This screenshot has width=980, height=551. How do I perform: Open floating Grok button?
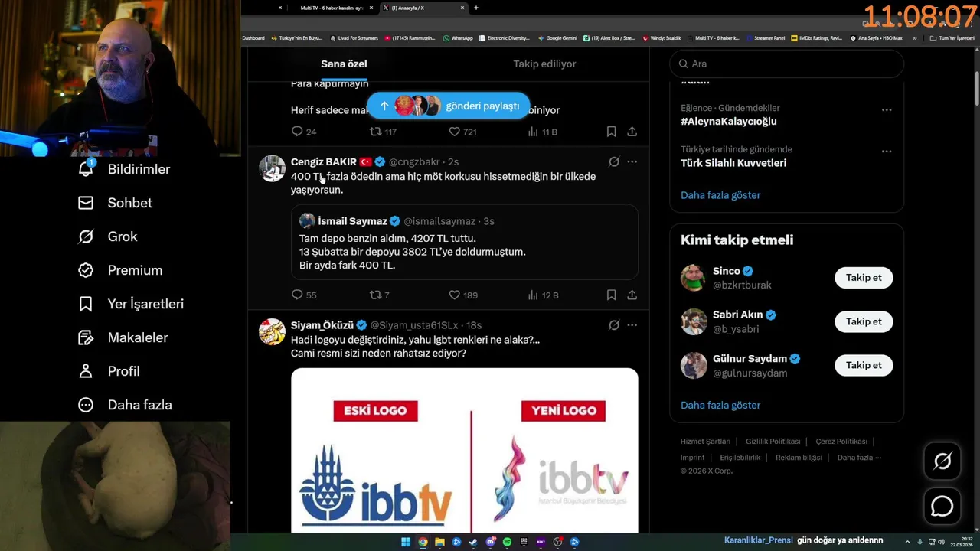[942, 461]
